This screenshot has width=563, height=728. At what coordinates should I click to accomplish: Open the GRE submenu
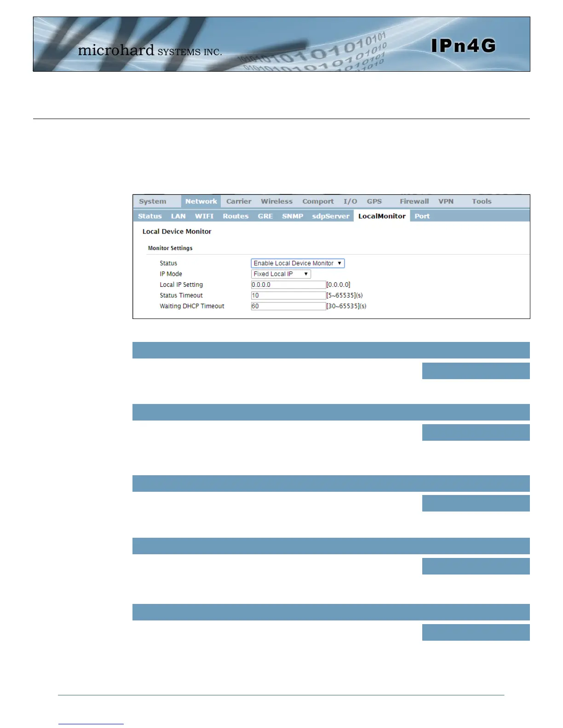click(x=265, y=216)
